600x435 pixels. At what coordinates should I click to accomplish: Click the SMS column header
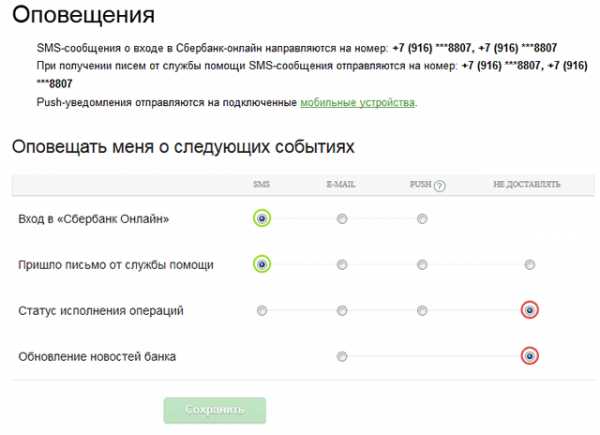261,185
